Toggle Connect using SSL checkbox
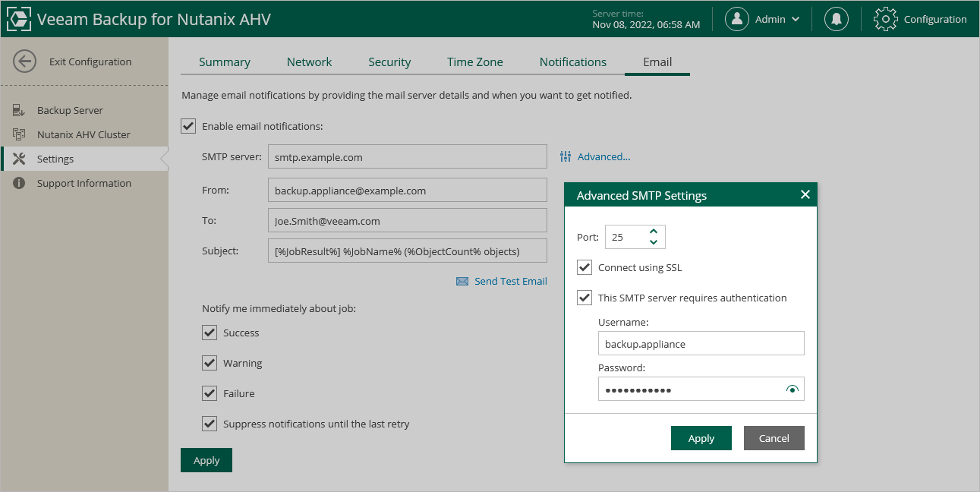980x492 pixels. [585, 267]
